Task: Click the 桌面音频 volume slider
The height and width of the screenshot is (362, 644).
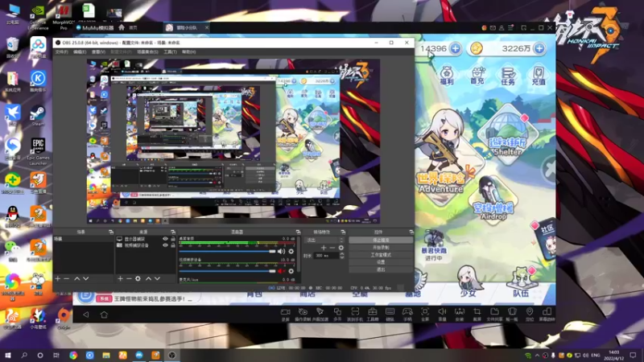Action: 227,251
